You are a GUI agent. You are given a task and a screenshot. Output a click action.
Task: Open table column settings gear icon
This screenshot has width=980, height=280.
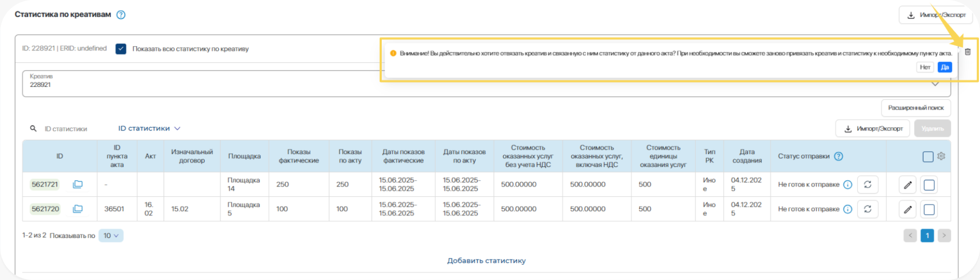[x=941, y=156]
